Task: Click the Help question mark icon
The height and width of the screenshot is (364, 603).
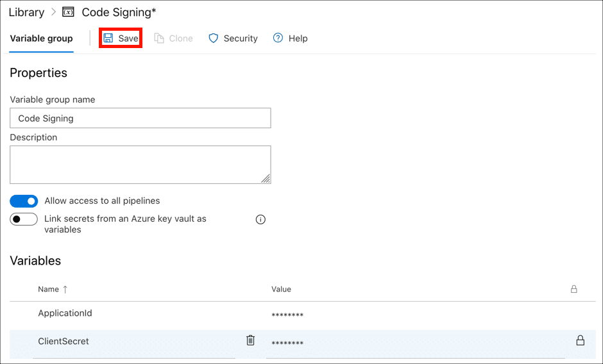Action: (278, 38)
